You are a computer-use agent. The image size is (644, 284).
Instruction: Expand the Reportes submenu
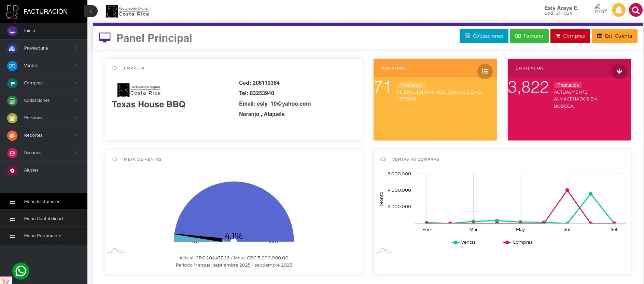click(33, 135)
